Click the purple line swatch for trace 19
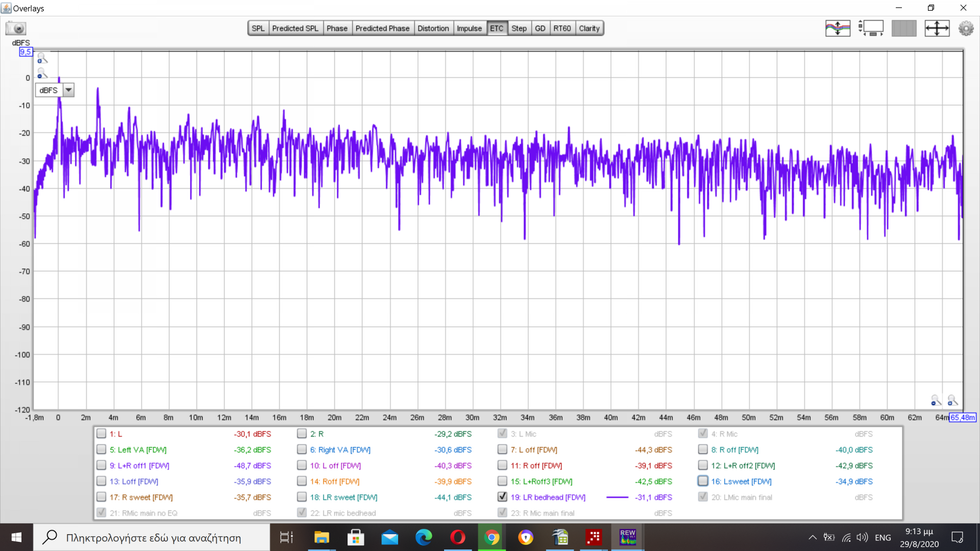 pos(617,497)
